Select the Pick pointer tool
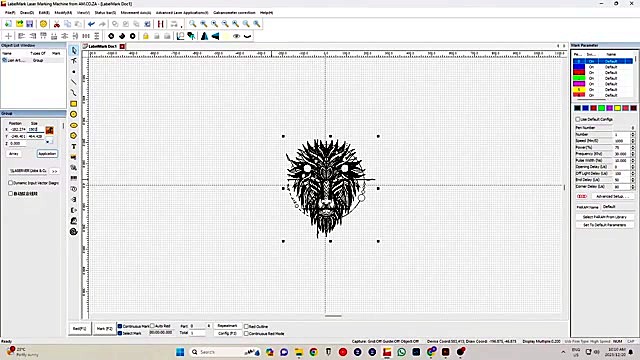The image size is (640, 360). click(x=74, y=50)
